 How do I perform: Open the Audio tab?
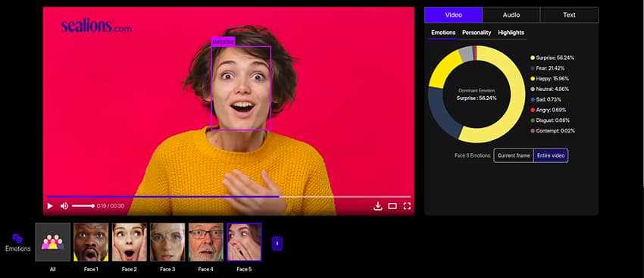pyautogui.click(x=511, y=15)
